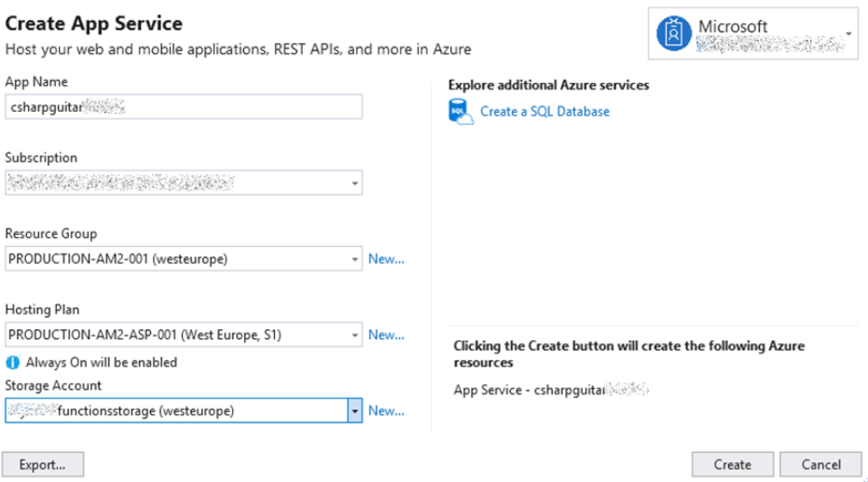Click the 'App Service - csharpguitar' resource line

[551, 390]
